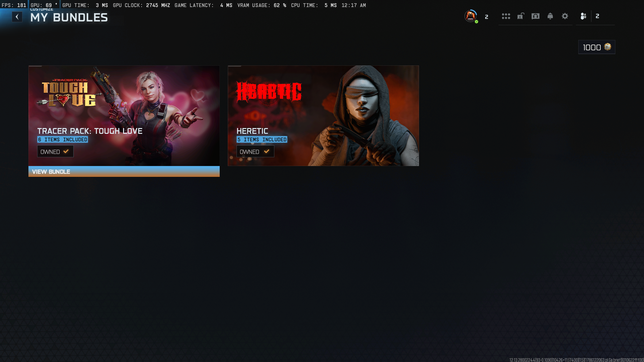The height and width of the screenshot is (362, 644).
Task: Click the VRAM usage readout
Action: click(262, 5)
